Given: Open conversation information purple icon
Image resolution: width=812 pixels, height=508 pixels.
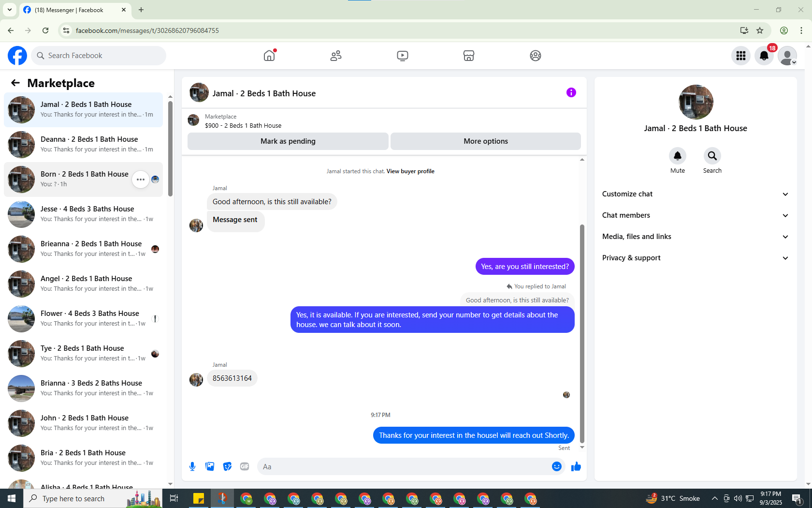Looking at the screenshot, I should click(571, 92).
